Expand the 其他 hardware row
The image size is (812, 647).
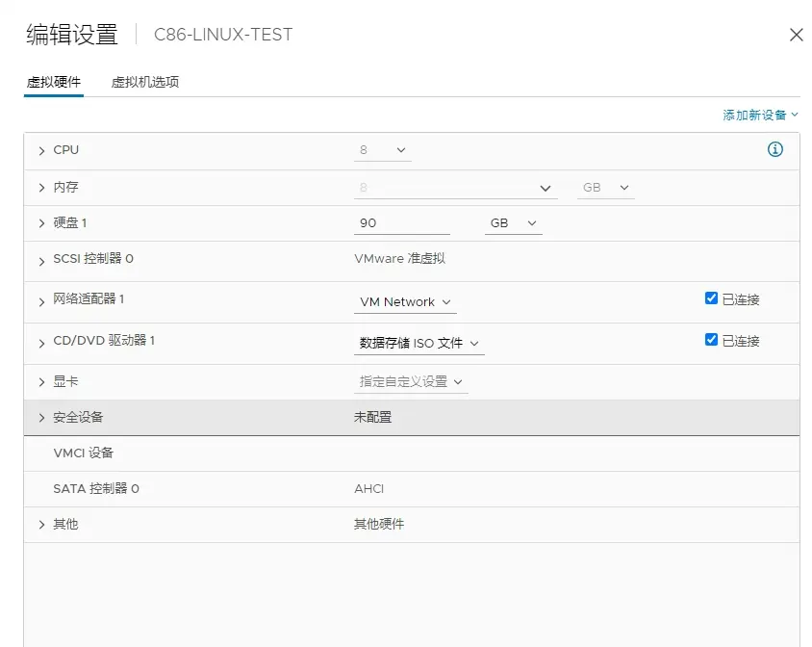click(41, 525)
